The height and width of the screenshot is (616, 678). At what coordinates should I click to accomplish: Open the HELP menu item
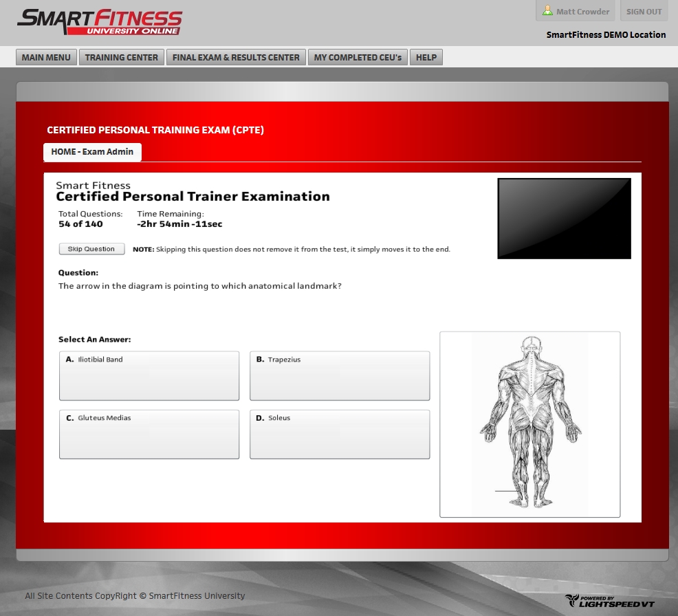pos(426,58)
